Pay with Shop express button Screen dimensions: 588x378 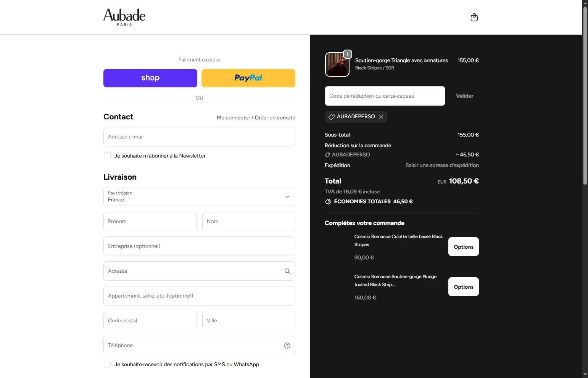pyautogui.click(x=150, y=78)
